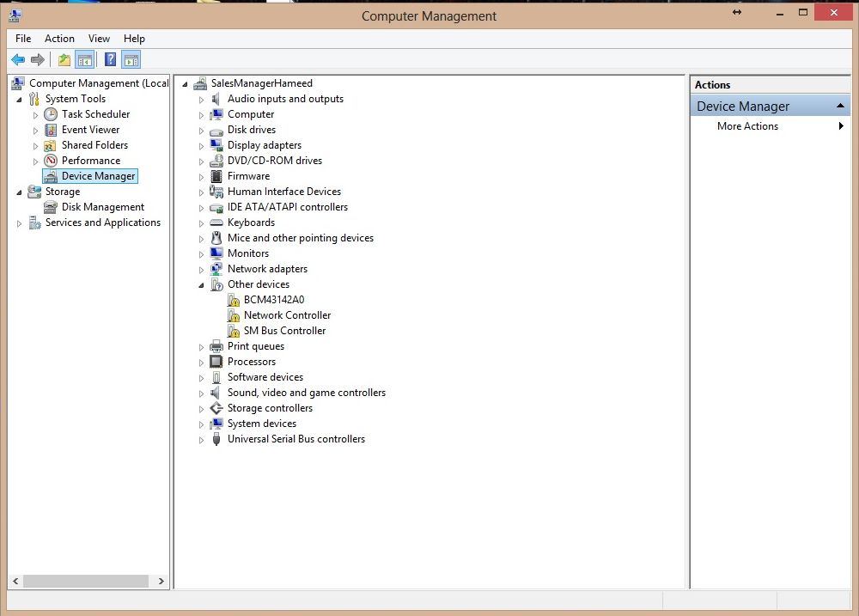Open Disk Management in left tree
The height and width of the screenshot is (616, 859).
click(102, 207)
